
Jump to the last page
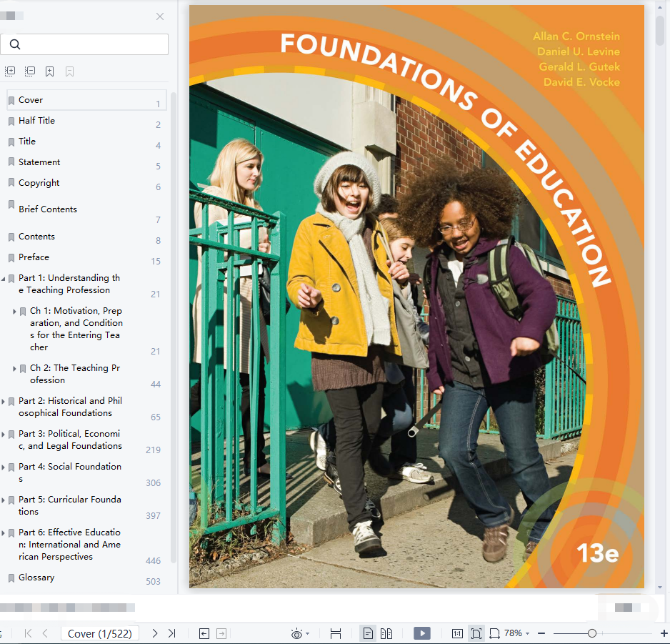171,633
